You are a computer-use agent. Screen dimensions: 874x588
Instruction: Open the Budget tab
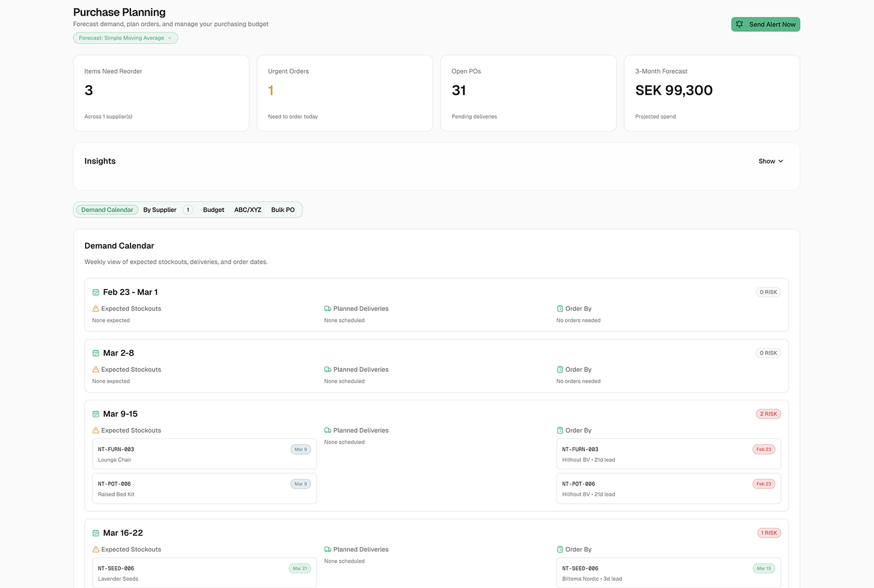213,209
